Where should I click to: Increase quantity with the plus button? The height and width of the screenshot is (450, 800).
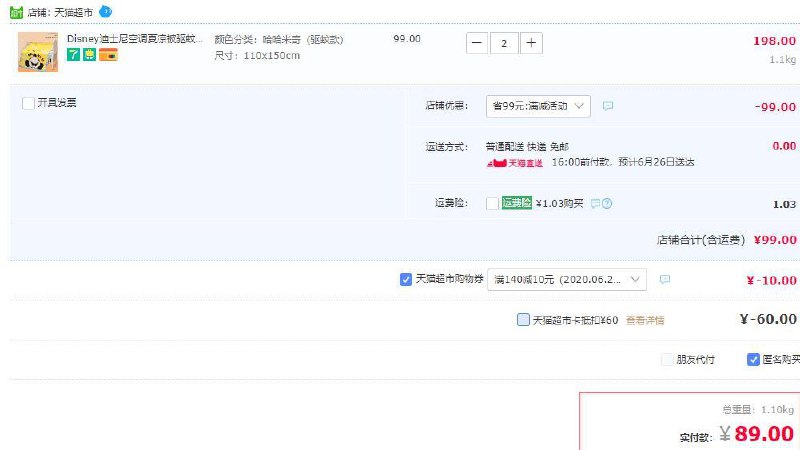click(531, 43)
